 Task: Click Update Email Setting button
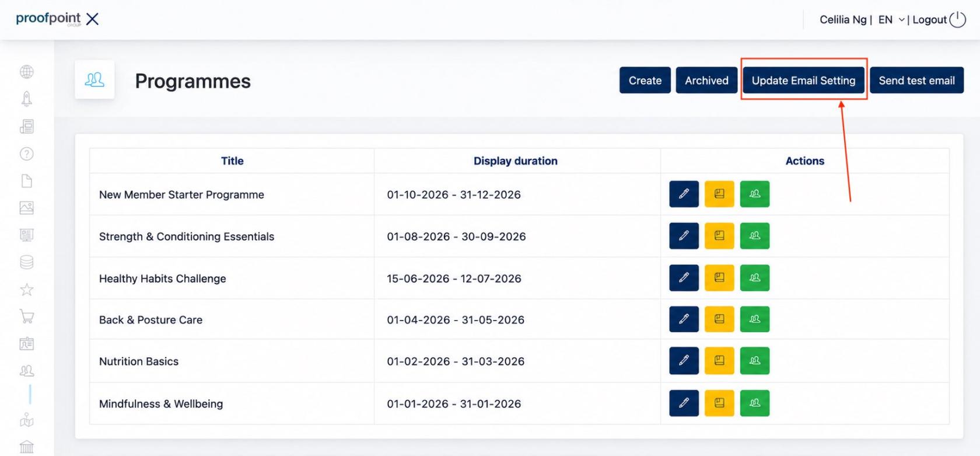click(x=803, y=81)
